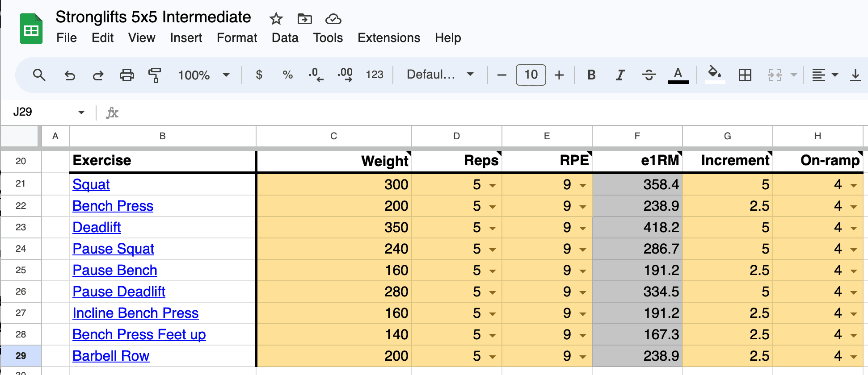Open the Extensions menu
The width and height of the screenshot is (868, 375).
(389, 38)
